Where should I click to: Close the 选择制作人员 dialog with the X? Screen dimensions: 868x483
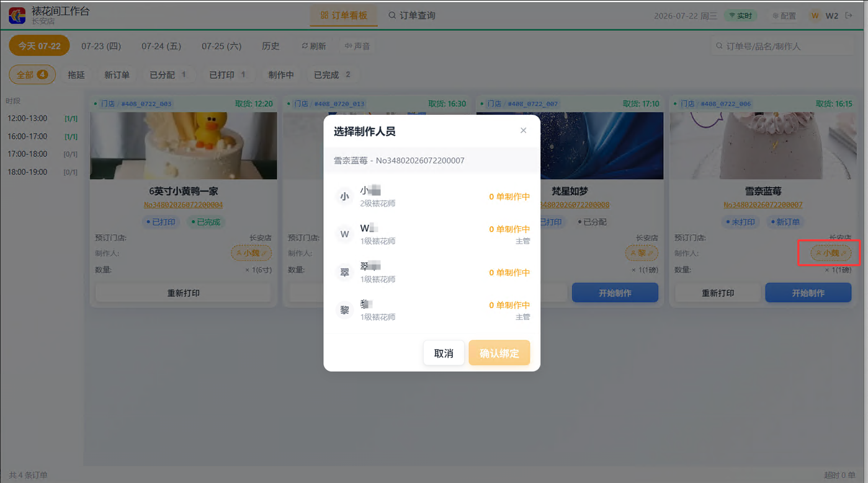pyautogui.click(x=523, y=130)
